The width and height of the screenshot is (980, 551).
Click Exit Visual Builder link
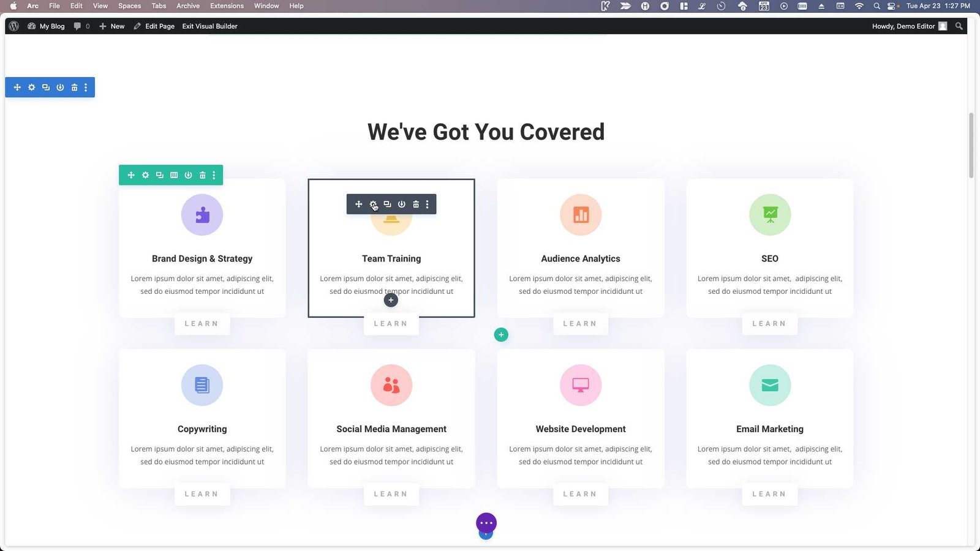[x=209, y=26]
